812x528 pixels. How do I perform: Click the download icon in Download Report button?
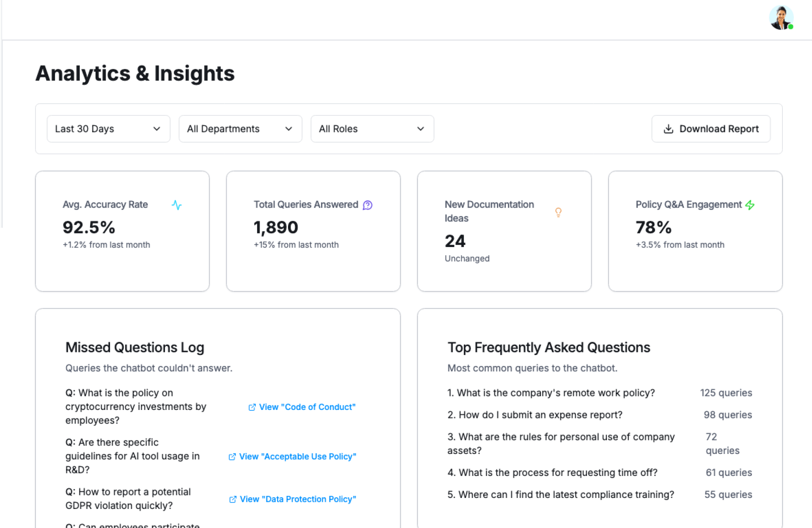click(x=668, y=129)
